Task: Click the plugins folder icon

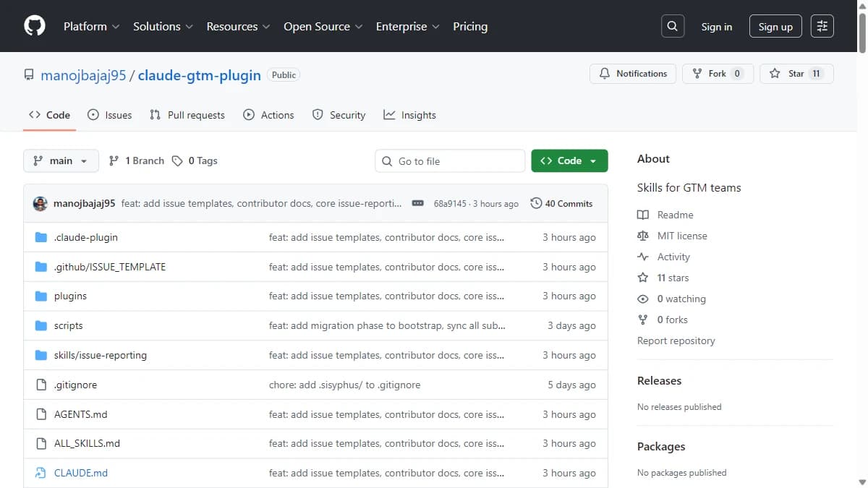Action: coord(41,296)
